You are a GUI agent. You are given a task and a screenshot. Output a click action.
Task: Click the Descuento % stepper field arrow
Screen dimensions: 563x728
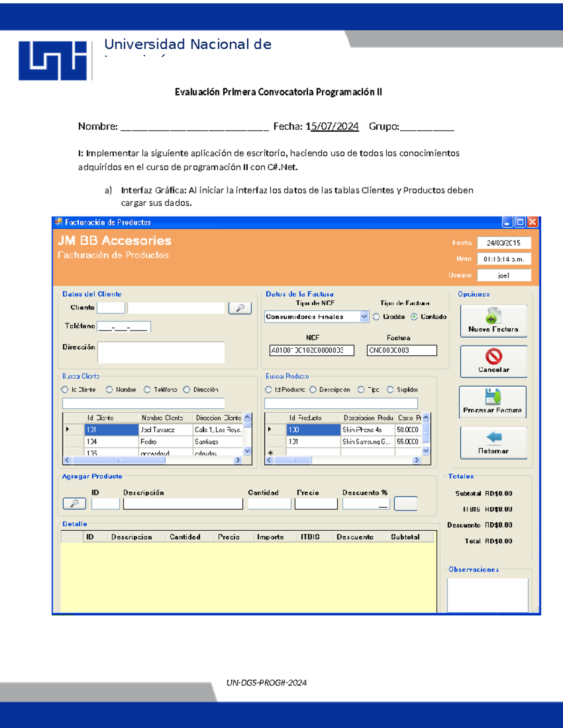384,504
